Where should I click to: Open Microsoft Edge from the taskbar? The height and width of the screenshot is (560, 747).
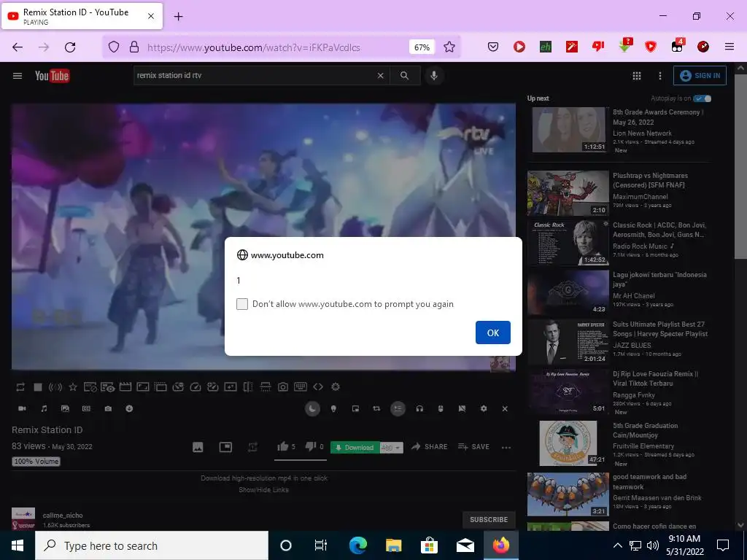point(357,545)
